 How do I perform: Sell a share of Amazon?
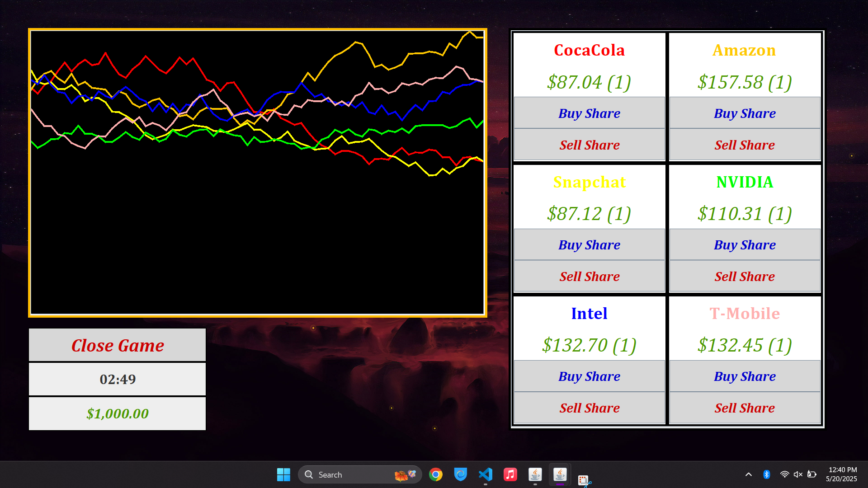(x=745, y=145)
